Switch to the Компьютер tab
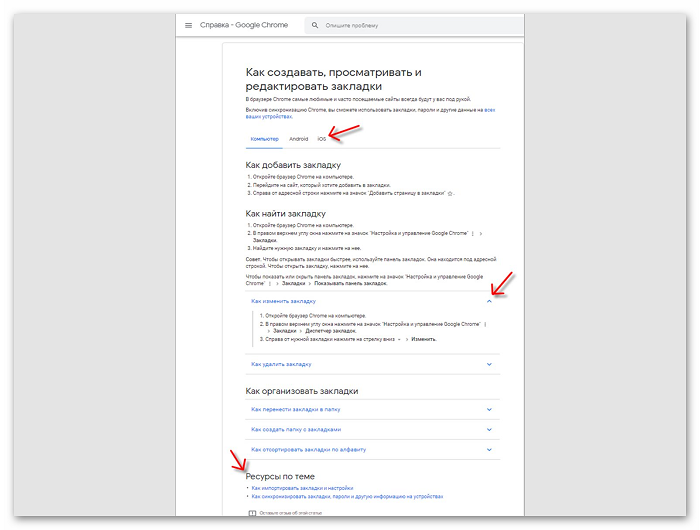 264,139
